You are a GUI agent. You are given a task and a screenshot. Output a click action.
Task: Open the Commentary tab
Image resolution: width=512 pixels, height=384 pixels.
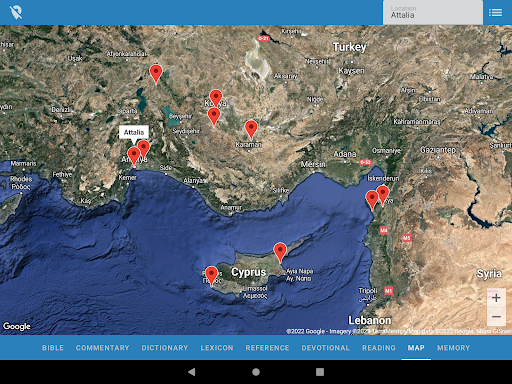point(102,348)
